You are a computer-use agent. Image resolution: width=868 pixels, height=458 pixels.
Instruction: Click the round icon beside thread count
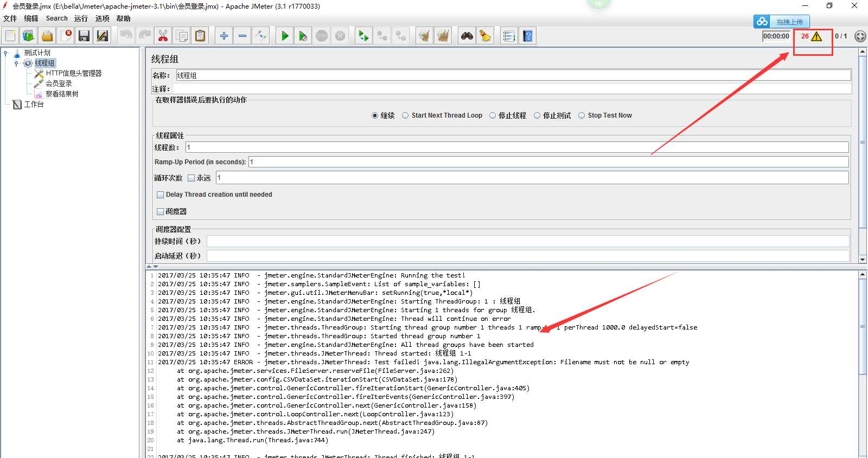tap(860, 36)
